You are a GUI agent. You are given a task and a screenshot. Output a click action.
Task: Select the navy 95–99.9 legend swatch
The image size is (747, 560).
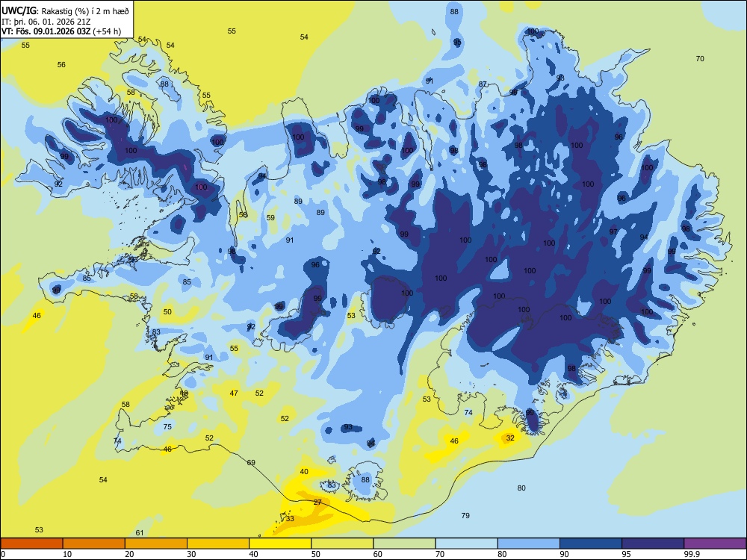tap(653, 544)
